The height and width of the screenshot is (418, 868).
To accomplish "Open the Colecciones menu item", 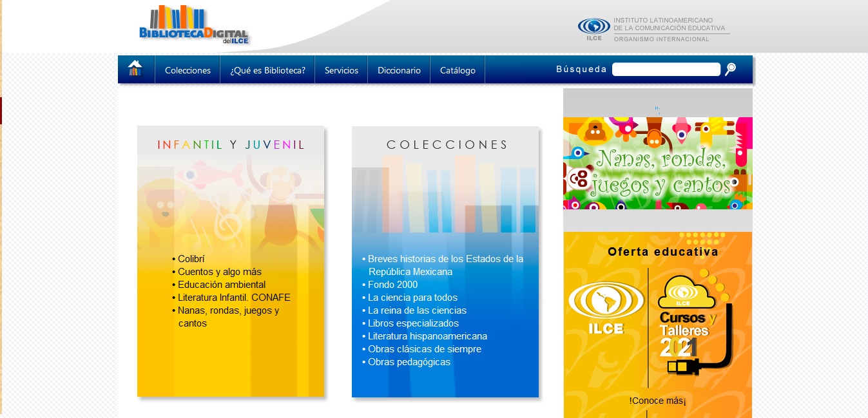I will 187,70.
